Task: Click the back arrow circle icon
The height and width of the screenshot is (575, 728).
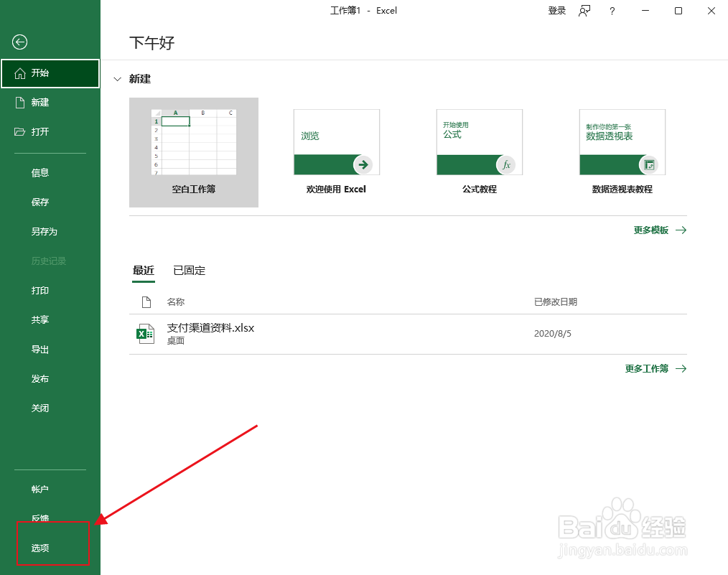Action: coord(19,42)
